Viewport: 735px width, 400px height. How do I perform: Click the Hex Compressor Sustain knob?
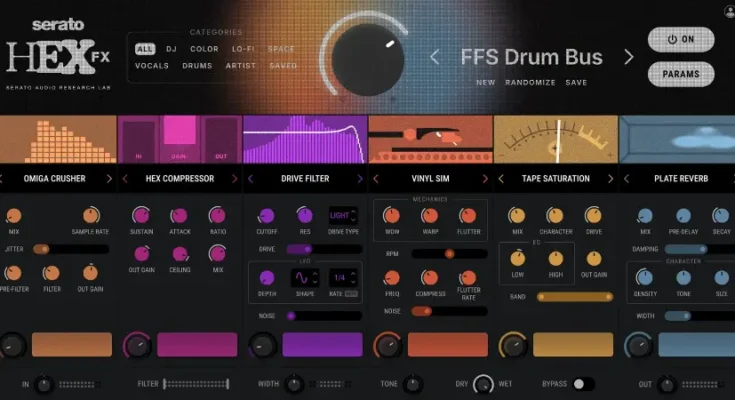click(x=140, y=215)
